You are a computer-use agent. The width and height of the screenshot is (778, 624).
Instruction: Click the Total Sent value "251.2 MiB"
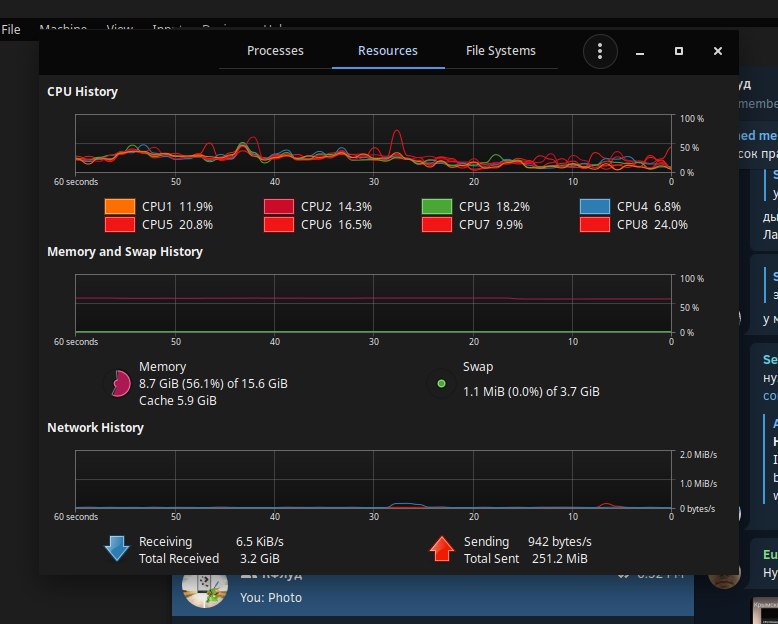click(560, 559)
